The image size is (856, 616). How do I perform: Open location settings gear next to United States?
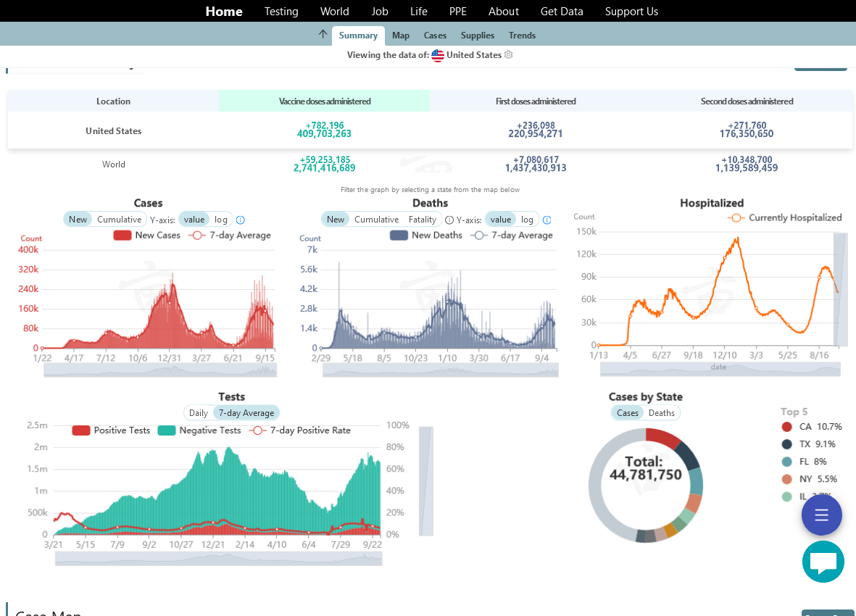(x=509, y=54)
